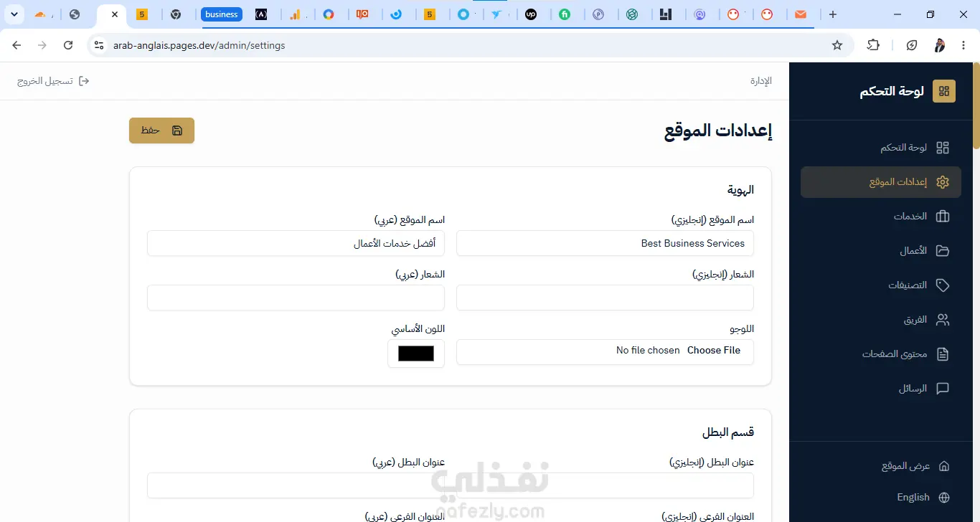Go back with the browser back arrow
980x522 pixels.
tap(17, 45)
